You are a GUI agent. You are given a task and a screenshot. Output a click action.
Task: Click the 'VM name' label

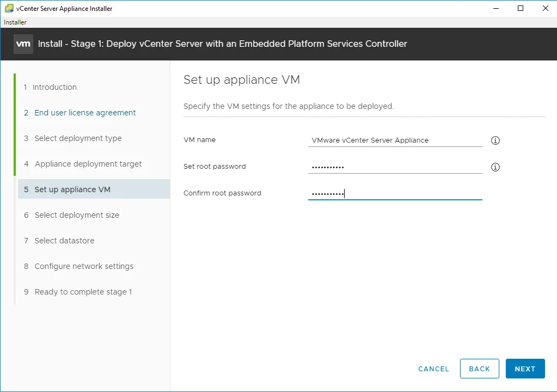(x=199, y=139)
